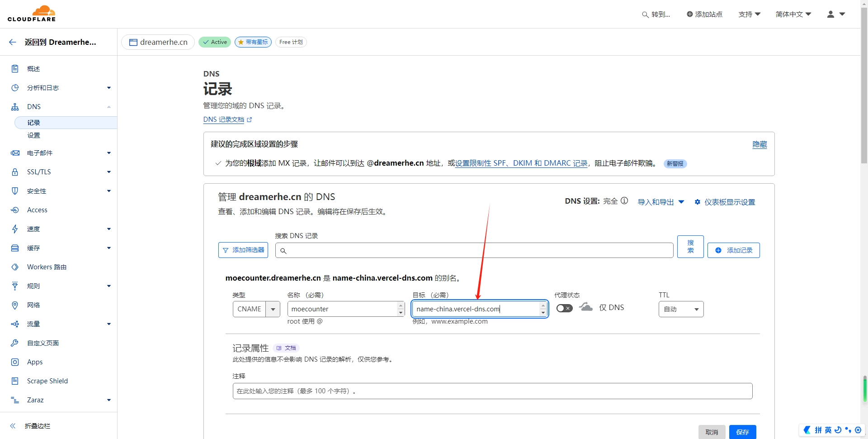Open the Workers 路由 sidebar item
The image size is (868, 439).
tap(47, 267)
